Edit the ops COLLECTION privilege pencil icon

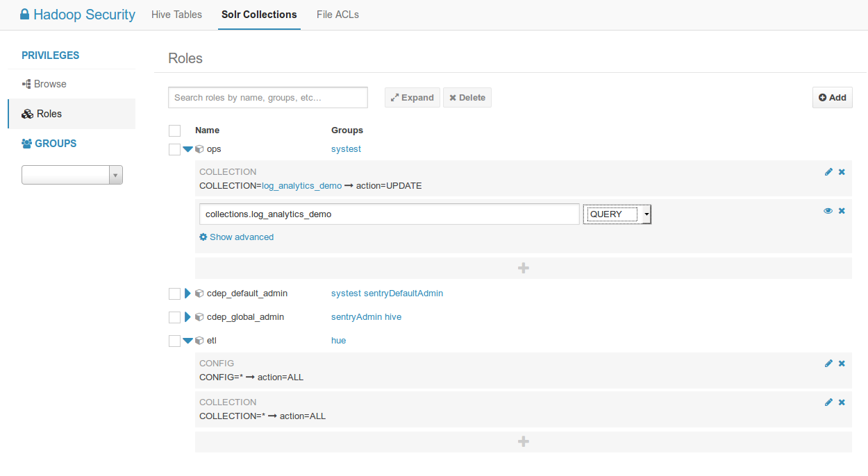[x=828, y=172]
